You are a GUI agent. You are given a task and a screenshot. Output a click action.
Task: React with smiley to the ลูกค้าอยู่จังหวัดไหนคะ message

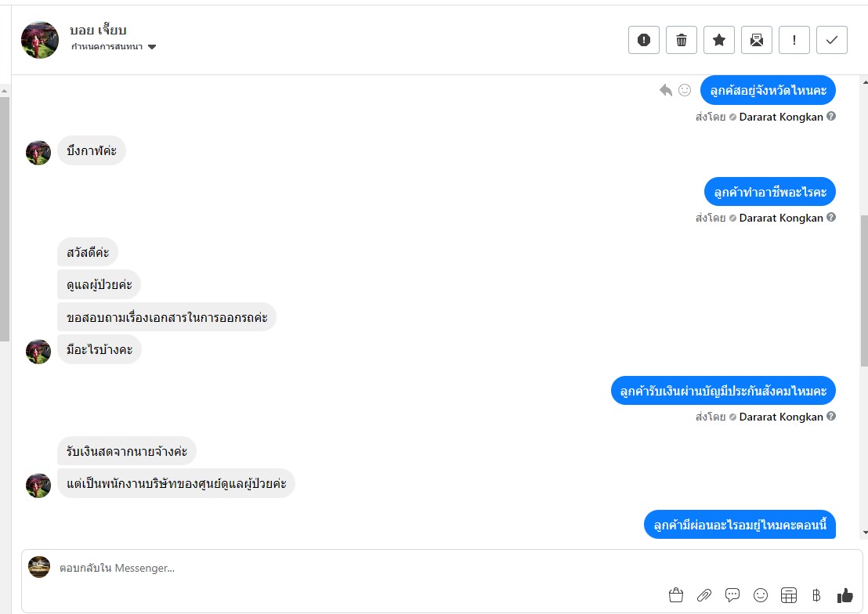[x=685, y=90]
